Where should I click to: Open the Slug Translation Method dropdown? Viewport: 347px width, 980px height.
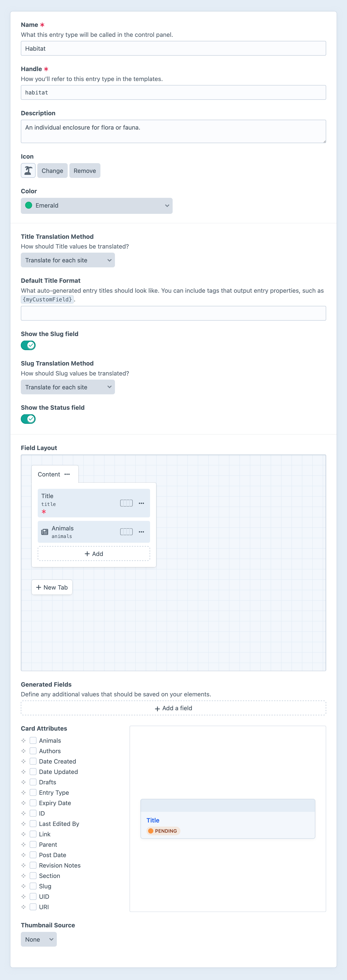click(x=68, y=387)
